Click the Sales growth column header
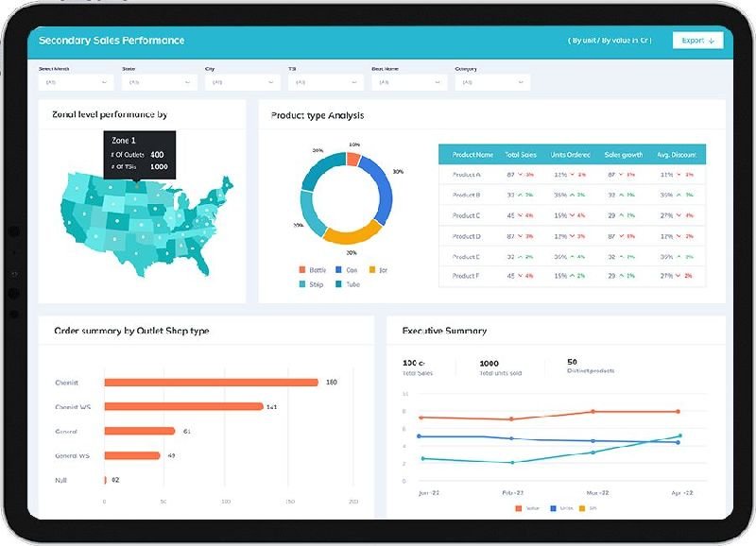This screenshot has width=756, height=546. [623, 154]
